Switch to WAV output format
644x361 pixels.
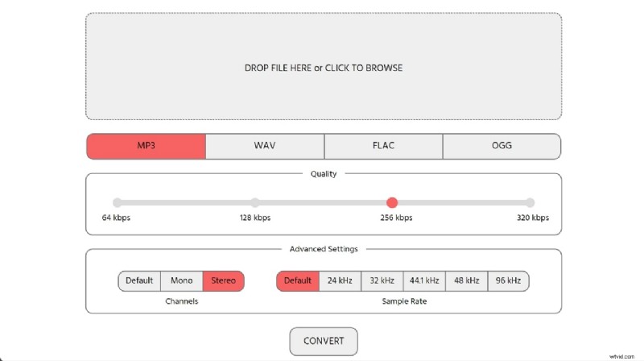265,146
